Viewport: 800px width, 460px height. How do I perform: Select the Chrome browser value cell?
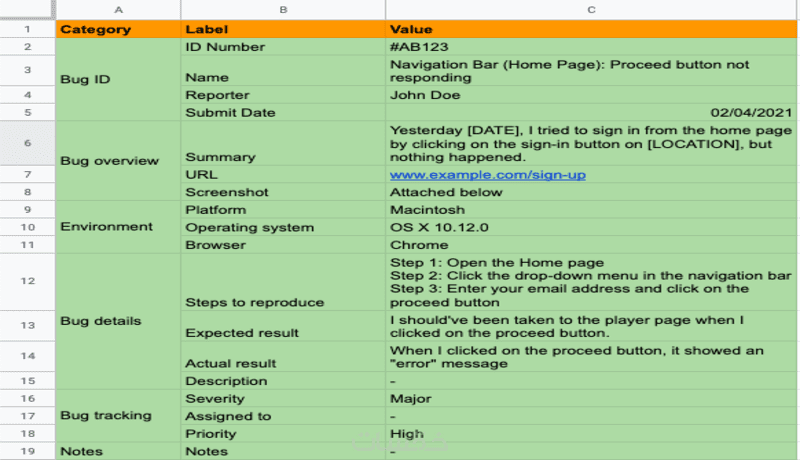tap(591, 245)
